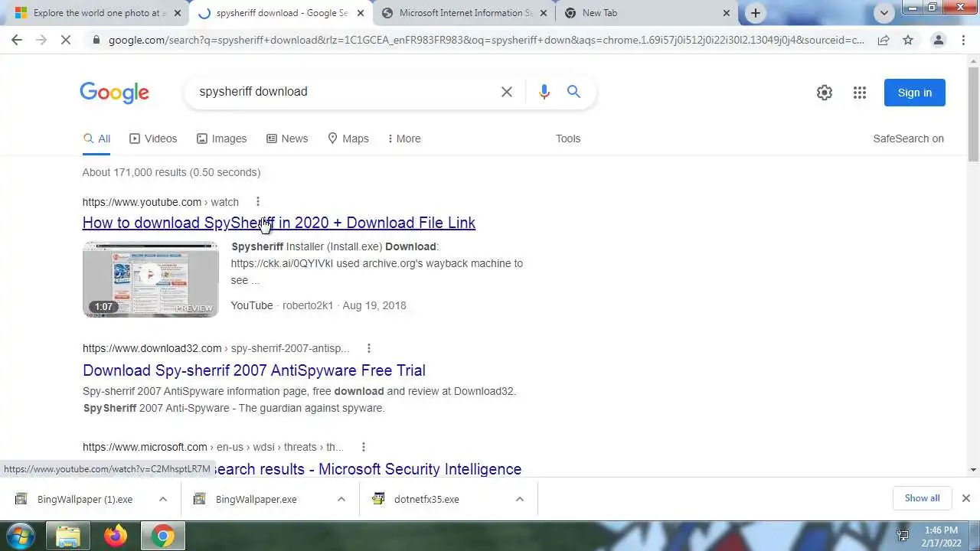Image resolution: width=980 pixels, height=551 pixels.
Task: Go to the Google logo homepage
Action: coord(115,93)
